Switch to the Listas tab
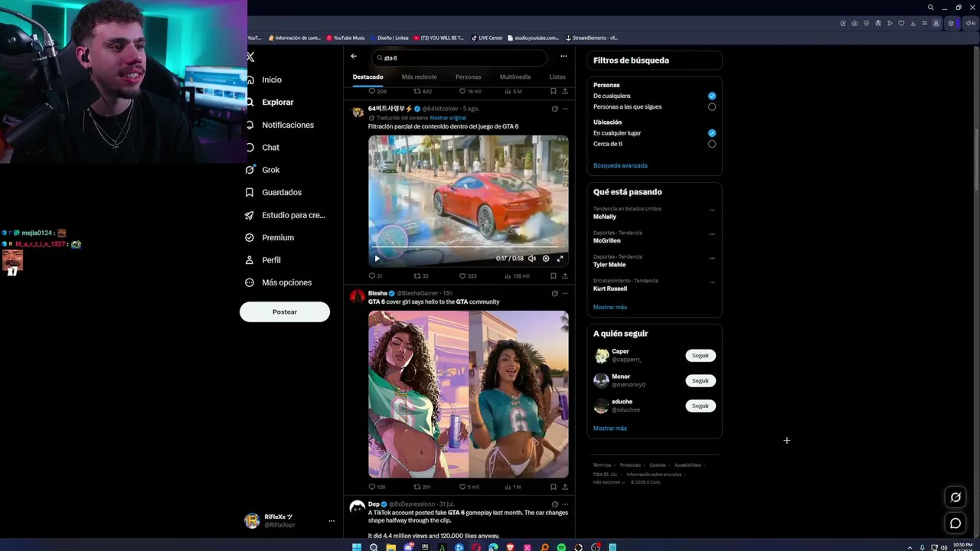Viewport: 980px width, 551px height. (x=557, y=77)
